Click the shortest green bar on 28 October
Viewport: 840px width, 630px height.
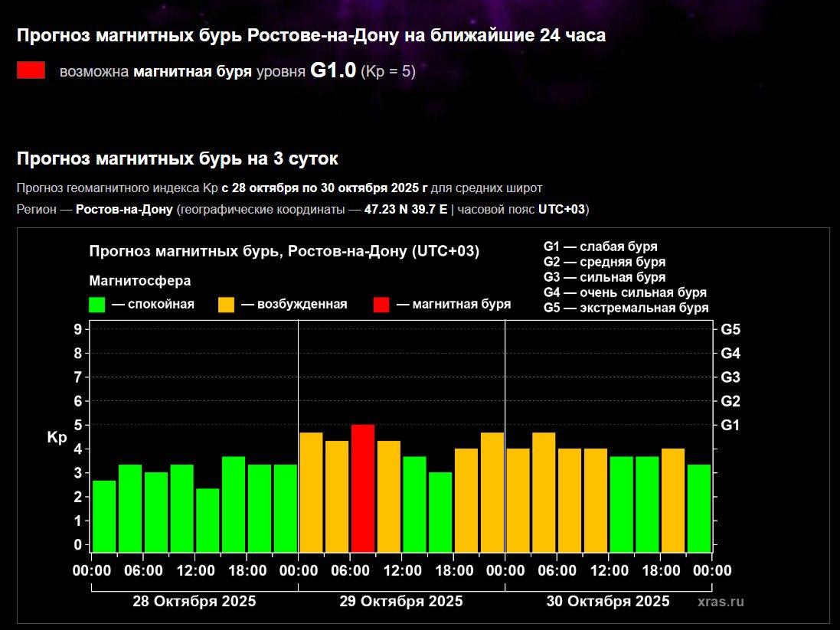coord(208,520)
